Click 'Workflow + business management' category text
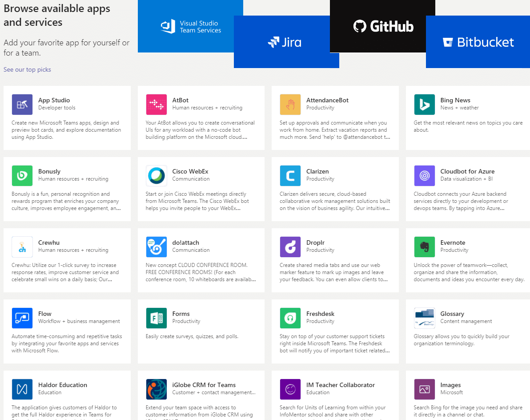Viewport: 530px width, 420px height. tap(79, 321)
